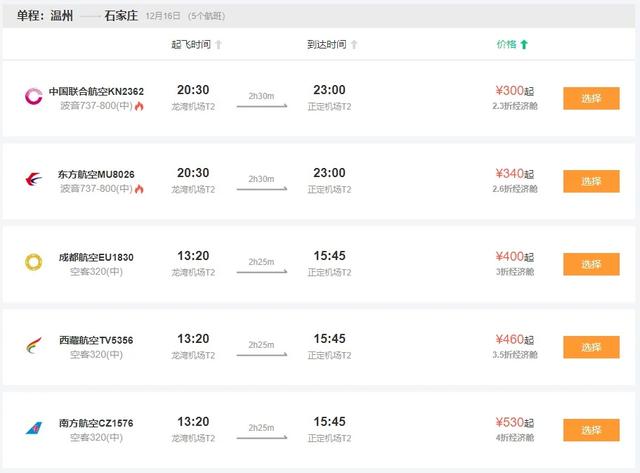Click the hot flame icon beside MU8026 aircraft
This screenshot has width=640, height=473.
[x=139, y=189]
